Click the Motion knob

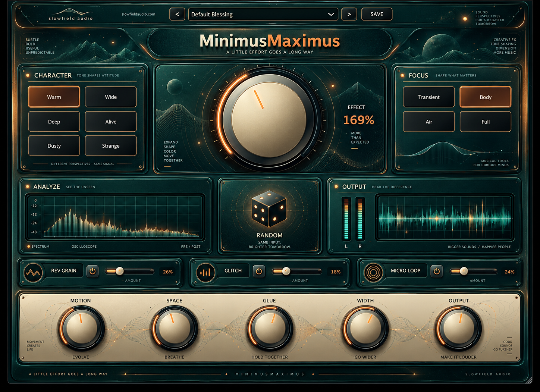coord(81,329)
